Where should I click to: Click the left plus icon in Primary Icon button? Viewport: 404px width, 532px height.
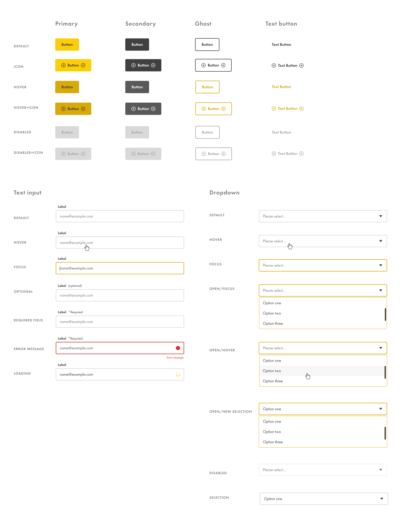63,65
